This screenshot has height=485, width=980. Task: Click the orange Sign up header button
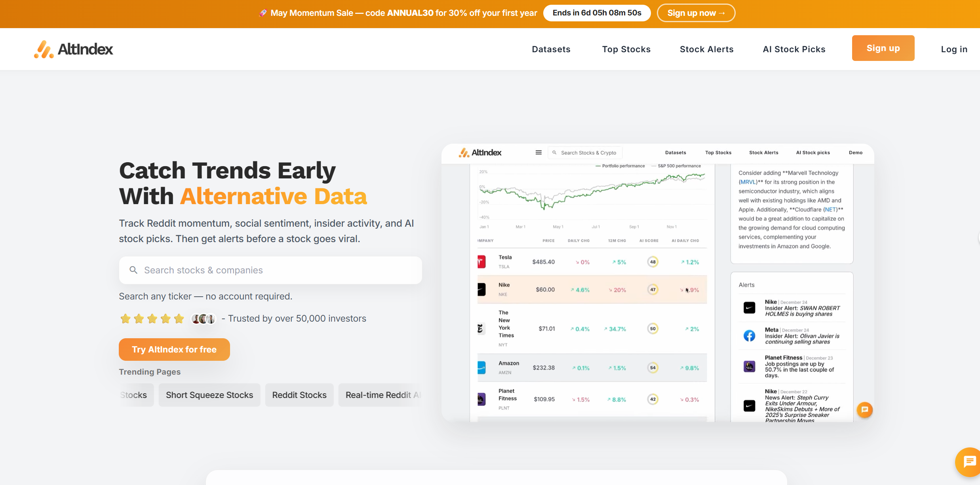(x=883, y=48)
